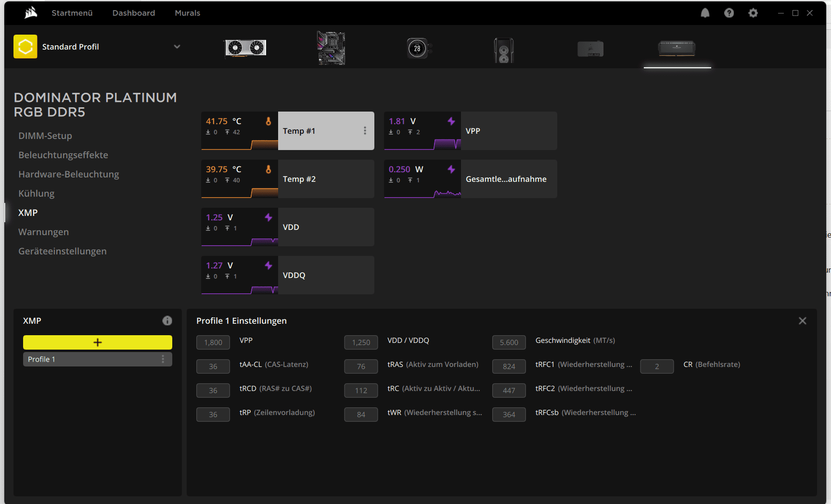
Task: Expand the Standard Profil dropdown chevron
Action: (177, 47)
